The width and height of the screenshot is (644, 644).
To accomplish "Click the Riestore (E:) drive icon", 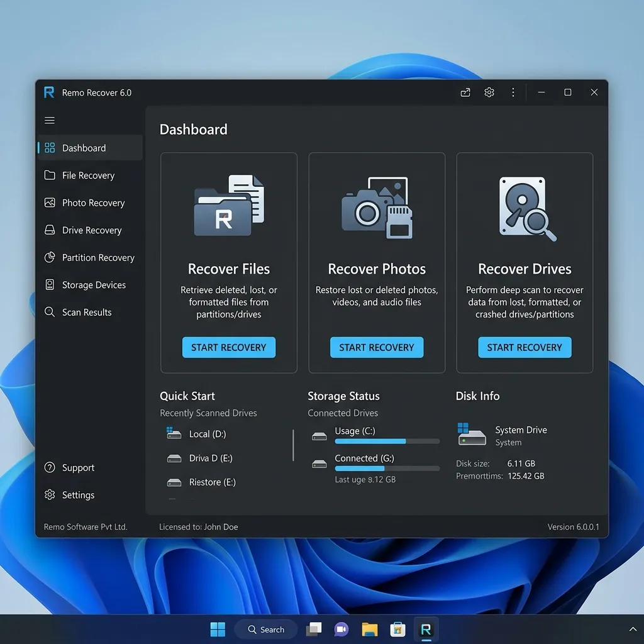I will 174,482.
